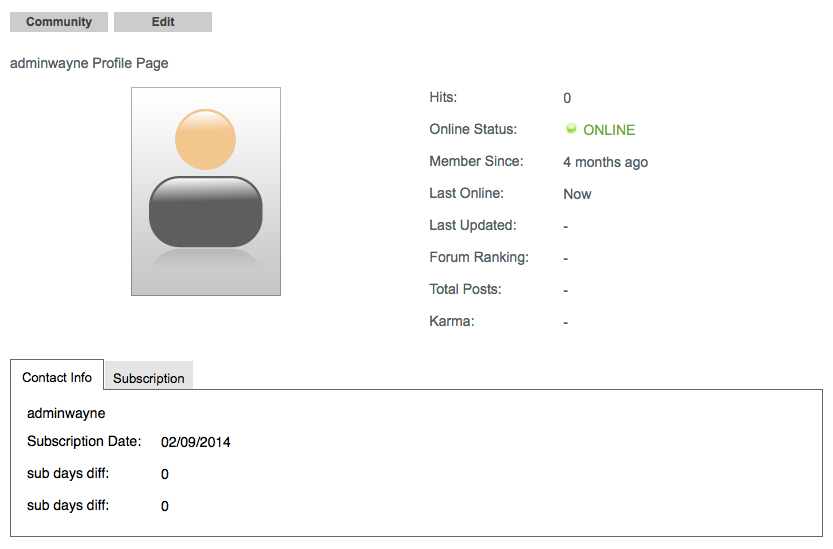The height and width of the screenshot is (549, 833).
Task: Click the 'Karma:' label
Action: click(452, 321)
